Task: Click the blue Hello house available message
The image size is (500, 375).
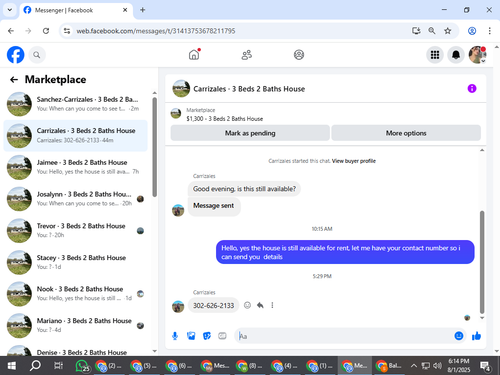Action: click(345, 252)
